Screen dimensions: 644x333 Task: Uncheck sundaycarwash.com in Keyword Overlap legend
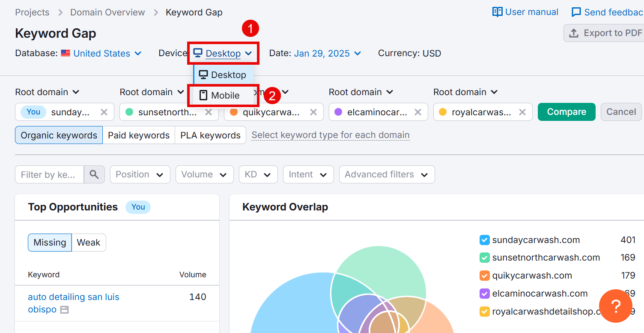[x=484, y=240]
